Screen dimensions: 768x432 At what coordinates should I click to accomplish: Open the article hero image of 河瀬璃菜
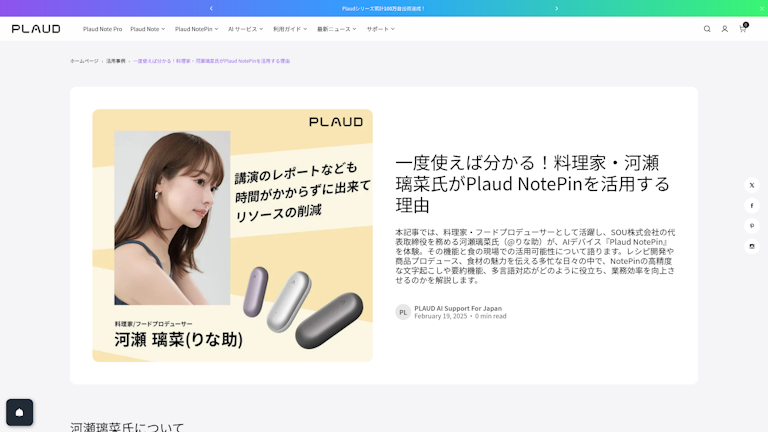(x=233, y=236)
